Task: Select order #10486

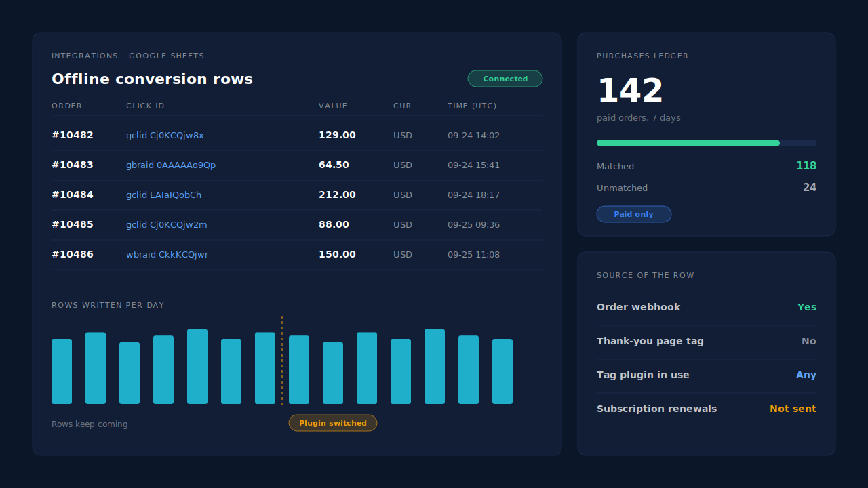Action: pos(73,255)
